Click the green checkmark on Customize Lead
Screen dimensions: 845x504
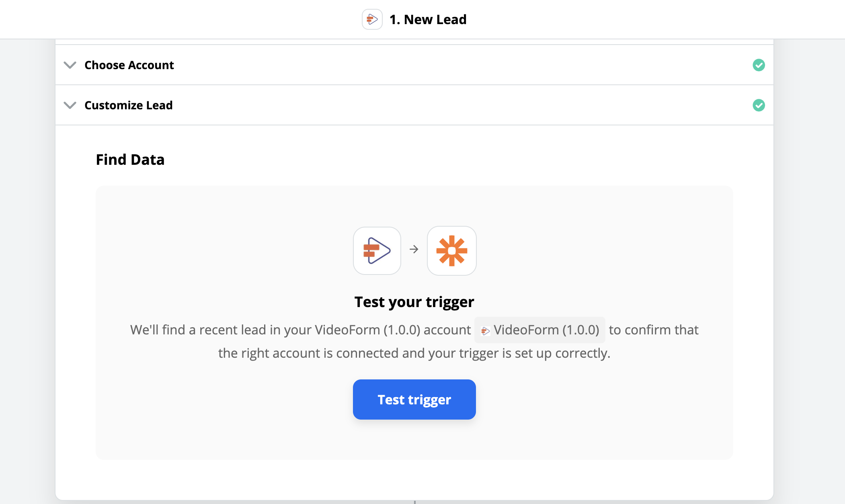point(759,105)
